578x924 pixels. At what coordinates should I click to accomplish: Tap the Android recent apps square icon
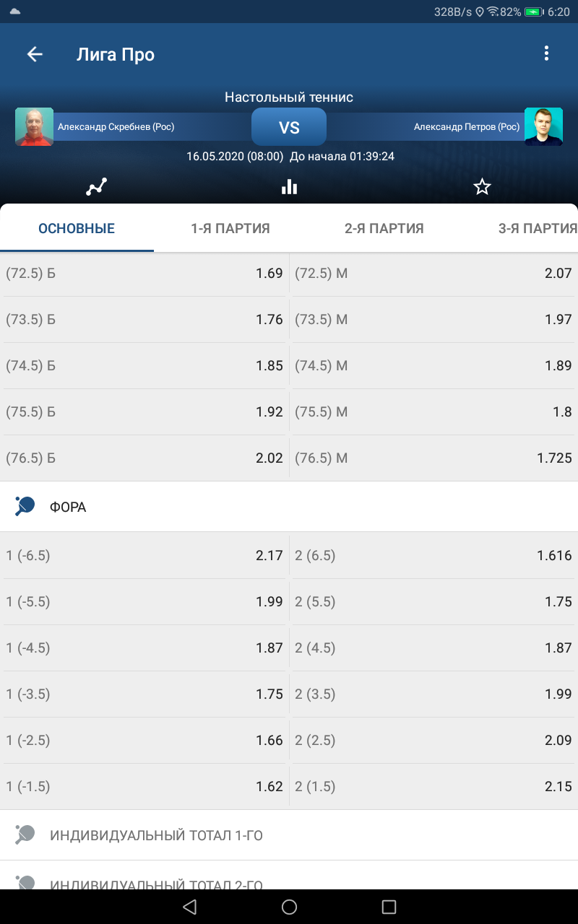pyautogui.click(x=389, y=907)
